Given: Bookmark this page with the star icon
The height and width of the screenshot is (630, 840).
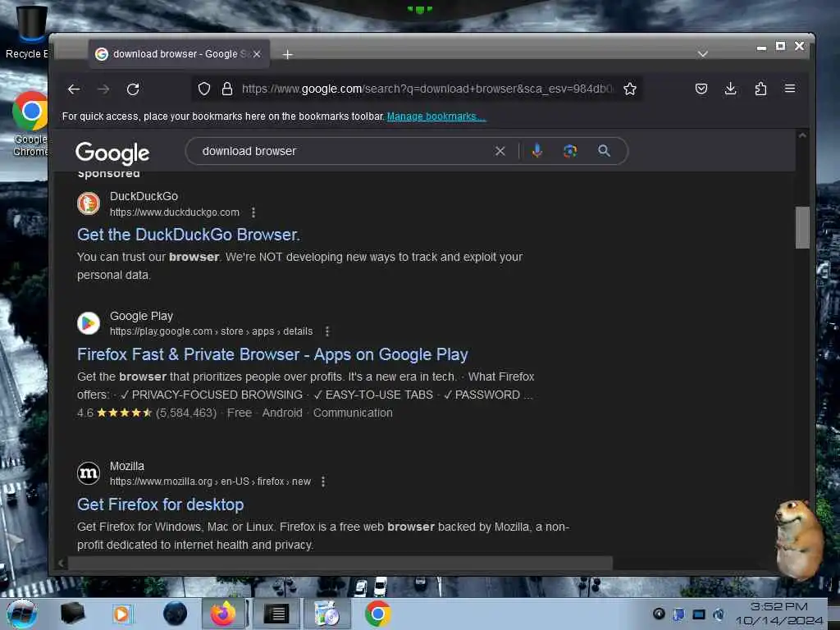Looking at the screenshot, I should [x=630, y=89].
